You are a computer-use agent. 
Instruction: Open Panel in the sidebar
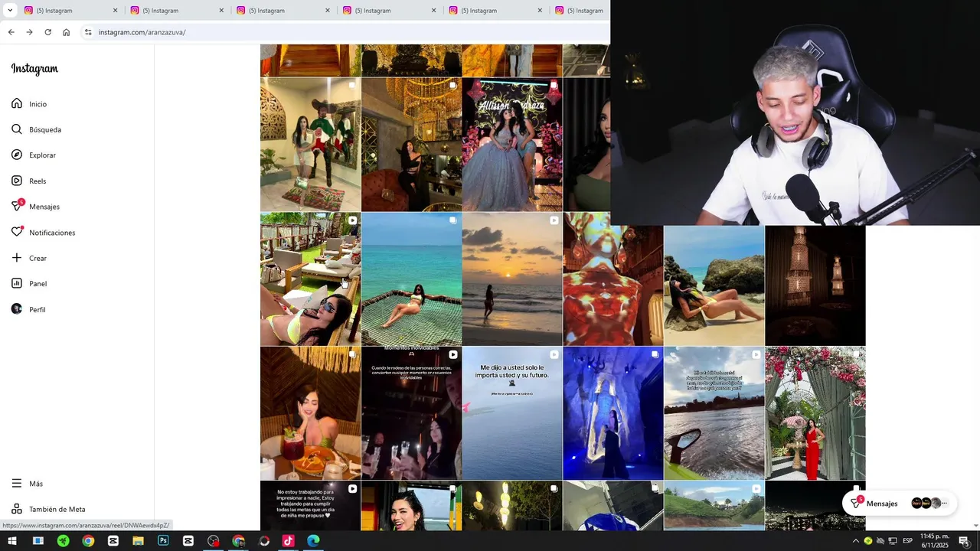(x=29, y=284)
